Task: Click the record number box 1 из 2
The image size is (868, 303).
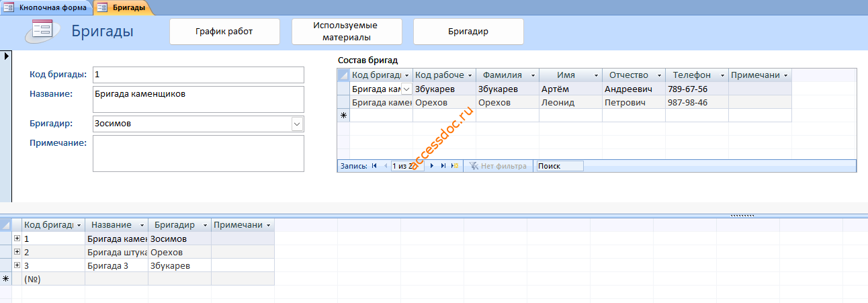Action: [x=408, y=166]
